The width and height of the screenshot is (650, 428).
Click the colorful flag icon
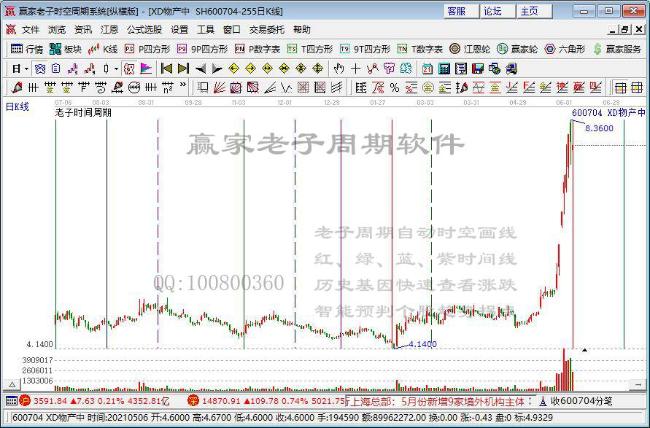pyautogui.click(x=146, y=69)
